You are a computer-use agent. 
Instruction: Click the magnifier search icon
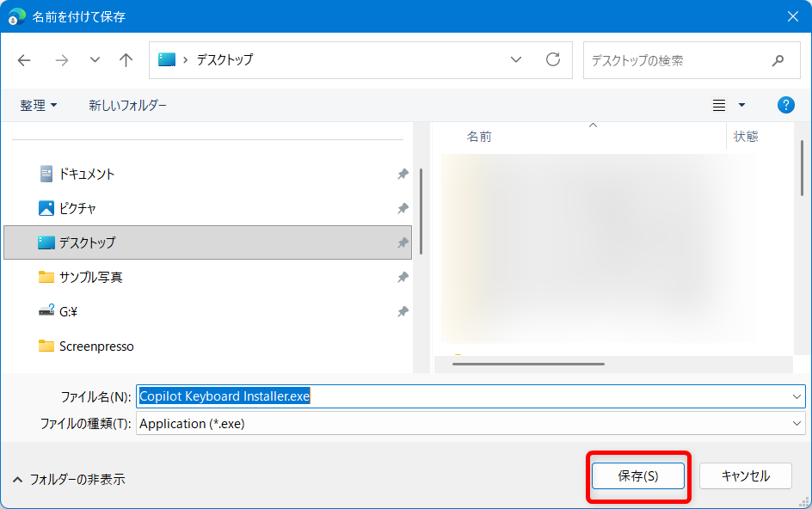(x=778, y=60)
